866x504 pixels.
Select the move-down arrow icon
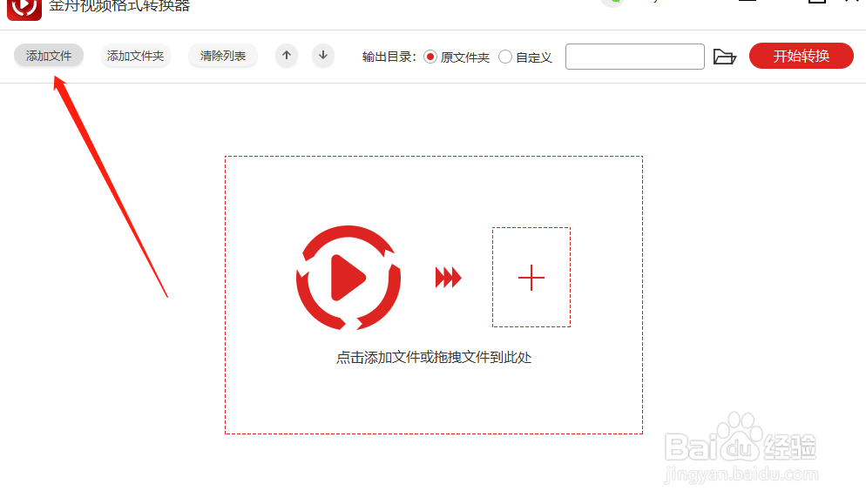(x=322, y=55)
